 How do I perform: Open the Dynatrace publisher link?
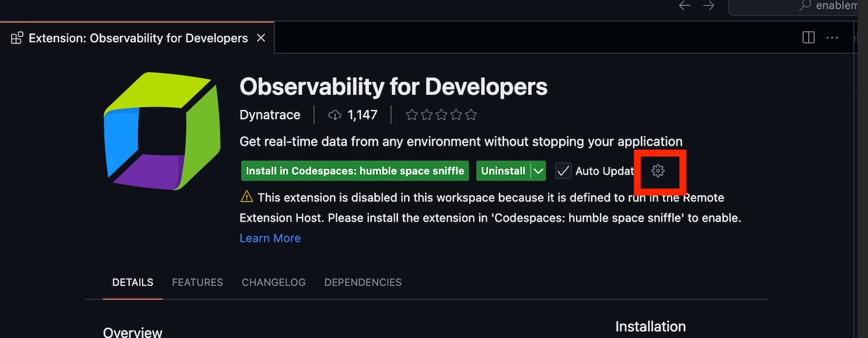click(270, 115)
